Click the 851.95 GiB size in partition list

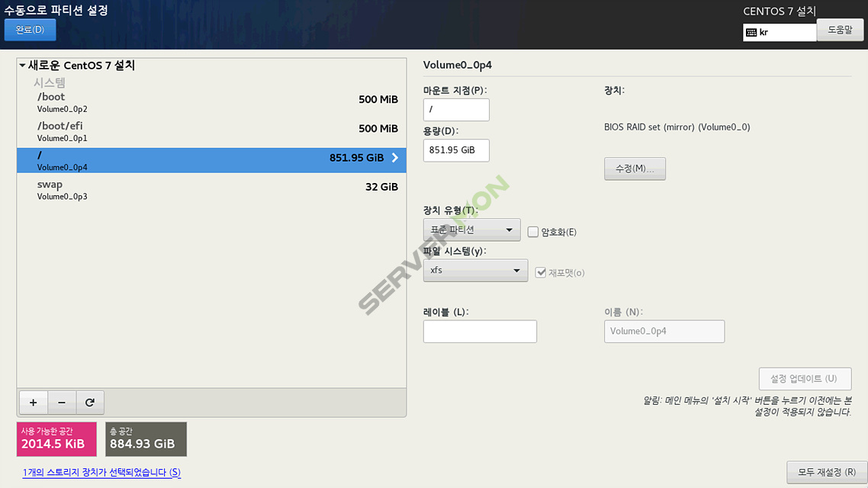pyautogui.click(x=356, y=158)
